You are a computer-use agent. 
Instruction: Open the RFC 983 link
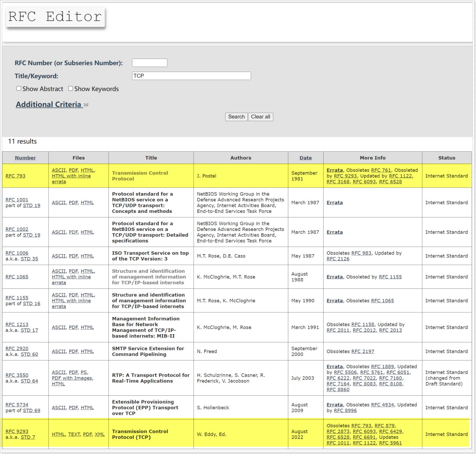click(x=361, y=253)
